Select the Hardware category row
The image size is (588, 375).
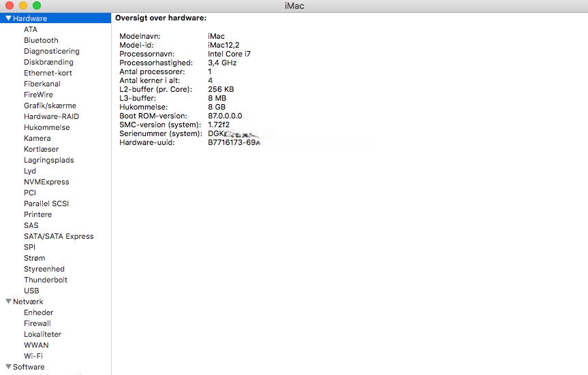point(55,18)
